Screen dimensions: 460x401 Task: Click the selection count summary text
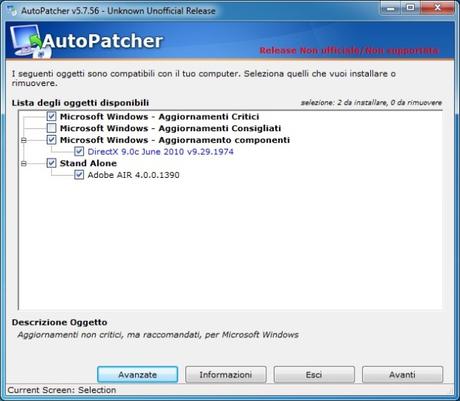click(x=371, y=103)
